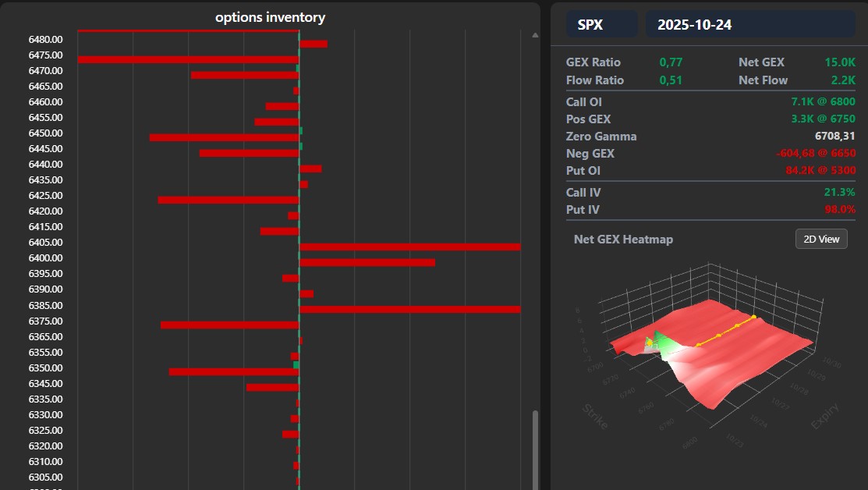Click the Pos GEX value 3.3K @ 6750

[823, 119]
